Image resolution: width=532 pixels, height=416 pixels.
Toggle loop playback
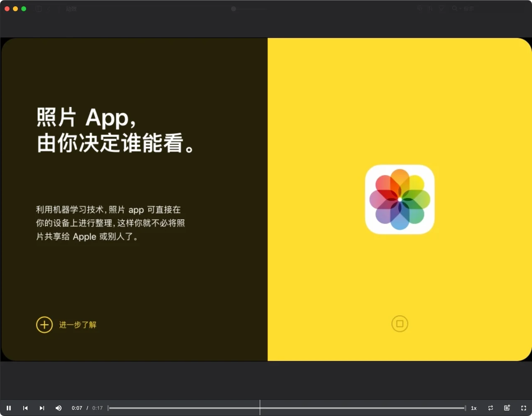tap(490, 408)
